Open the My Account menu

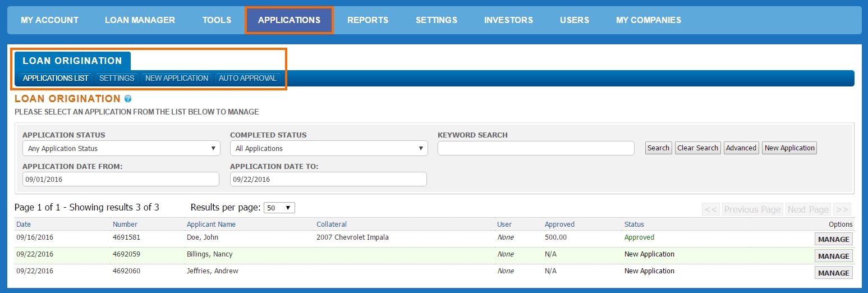50,20
